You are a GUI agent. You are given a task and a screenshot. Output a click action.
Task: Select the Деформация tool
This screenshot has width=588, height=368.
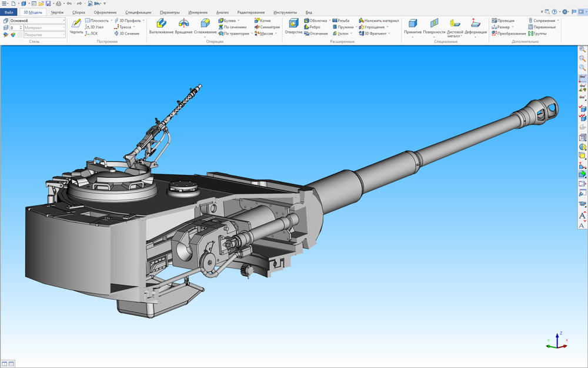[476, 26]
